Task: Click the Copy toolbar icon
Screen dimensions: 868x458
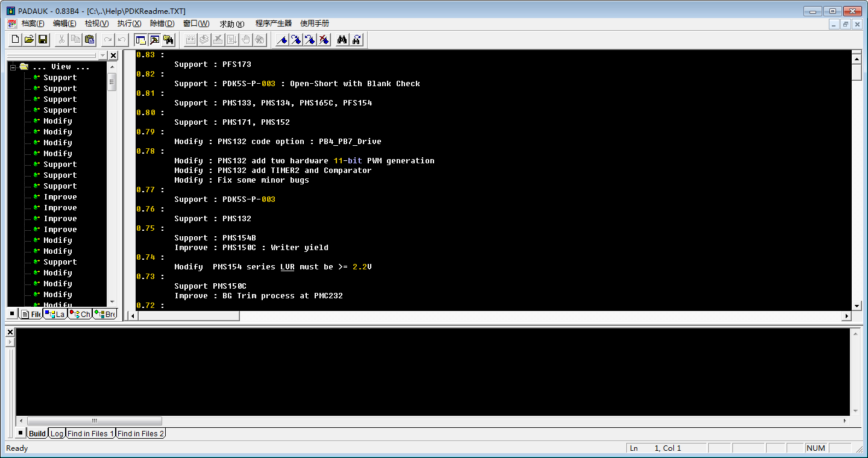Action: (x=75, y=39)
